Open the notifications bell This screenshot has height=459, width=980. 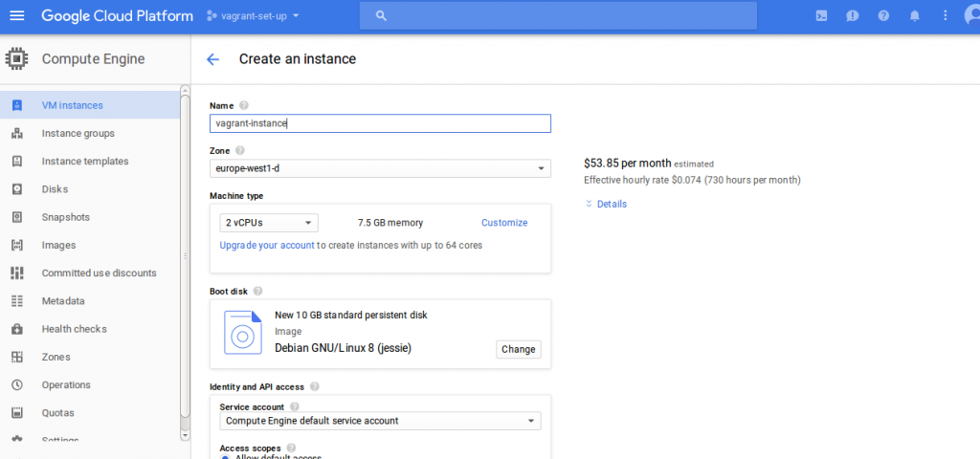[x=914, y=15]
